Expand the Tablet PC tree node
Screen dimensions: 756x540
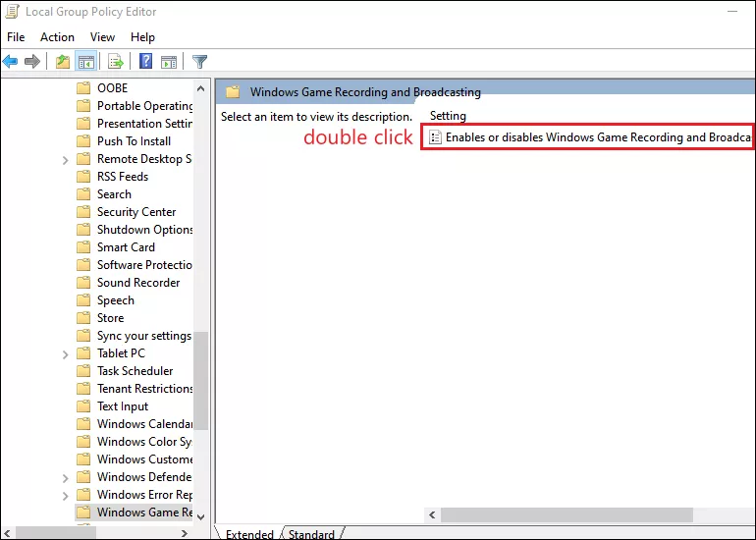point(65,354)
